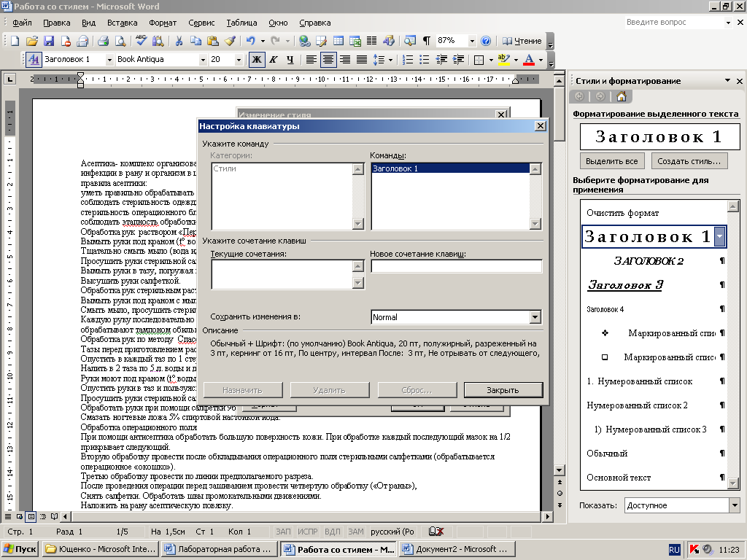The height and width of the screenshot is (560, 747).
Task: Toggle the paragraph marks ¶ display
Action: 427,41
